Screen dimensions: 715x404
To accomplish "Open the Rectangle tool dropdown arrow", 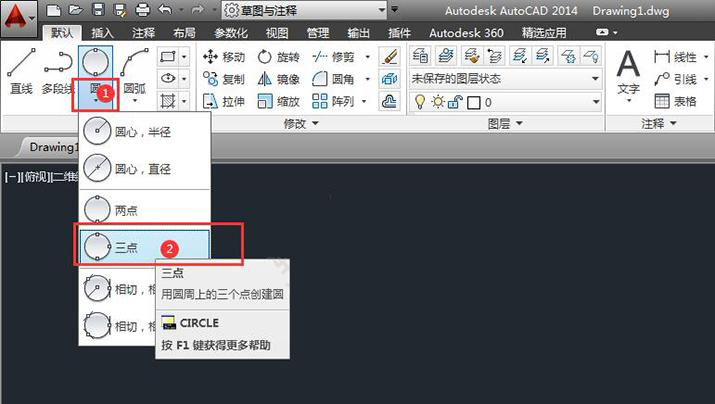I will (184, 57).
